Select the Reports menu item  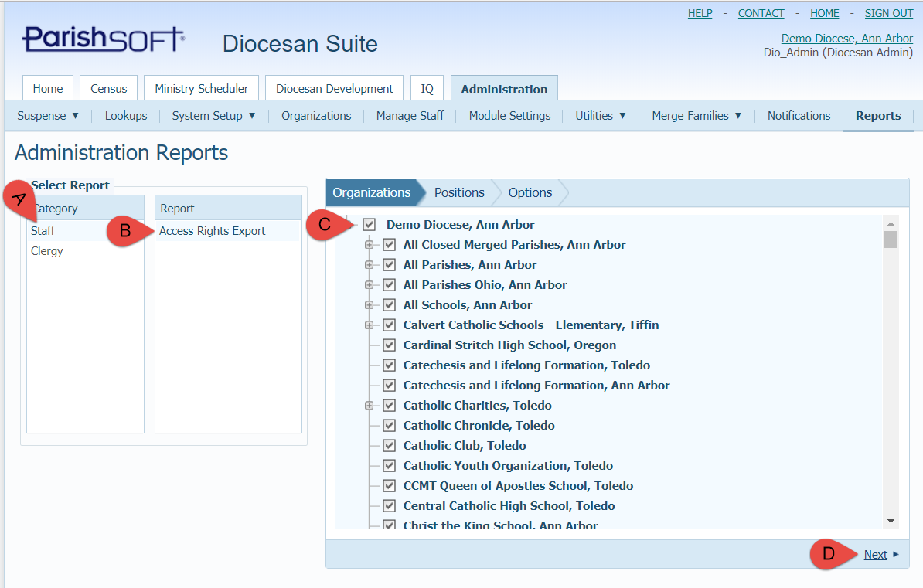pyautogui.click(x=878, y=116)
